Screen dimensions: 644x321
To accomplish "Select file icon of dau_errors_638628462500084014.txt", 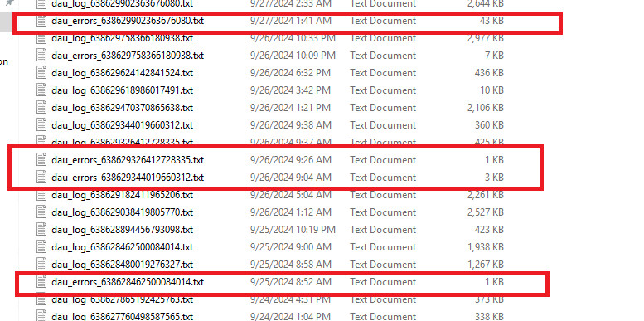I will pos(41,282).
